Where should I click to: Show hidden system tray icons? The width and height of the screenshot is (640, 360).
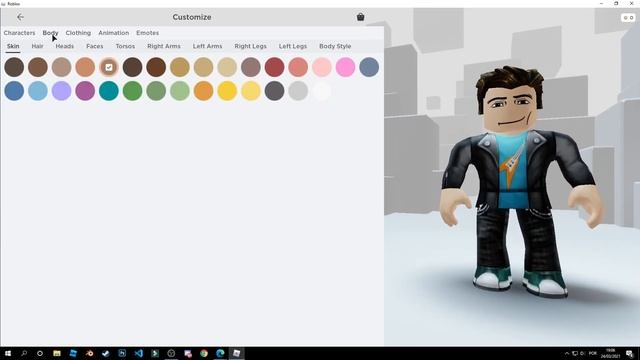(x=567, y=353)
